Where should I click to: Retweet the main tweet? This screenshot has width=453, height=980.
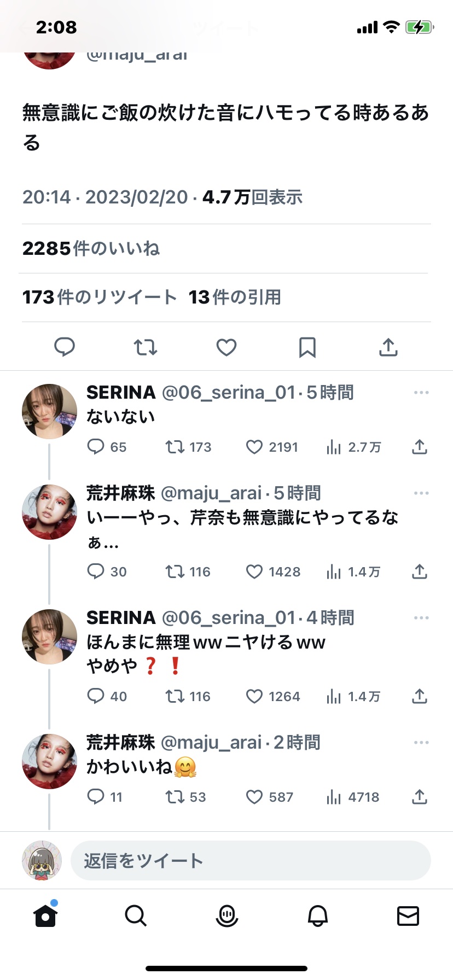pyautogui.click(x=146, y=347)
